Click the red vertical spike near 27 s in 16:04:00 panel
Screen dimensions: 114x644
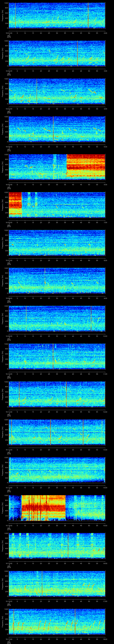53,129
